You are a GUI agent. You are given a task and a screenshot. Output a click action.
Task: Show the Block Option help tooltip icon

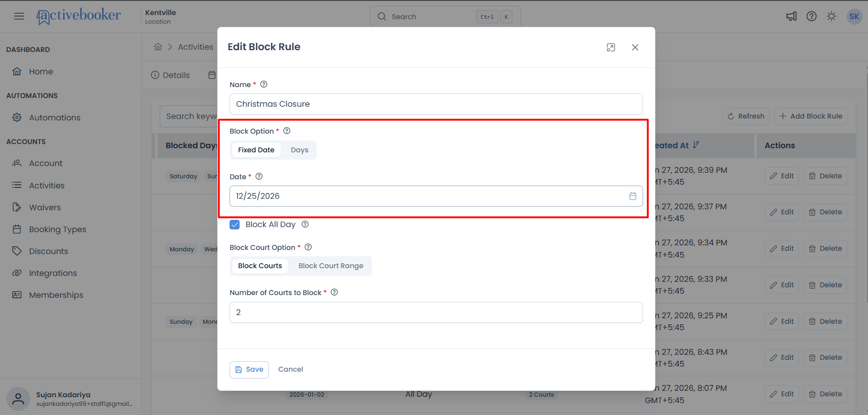pos(287,131)
